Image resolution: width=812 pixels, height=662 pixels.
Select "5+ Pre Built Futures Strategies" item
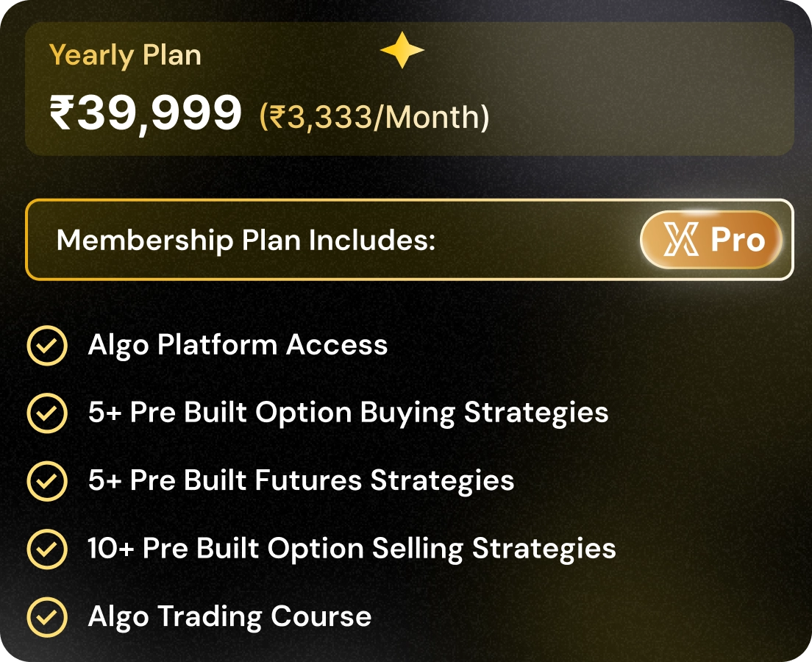[x=300, y=480]
